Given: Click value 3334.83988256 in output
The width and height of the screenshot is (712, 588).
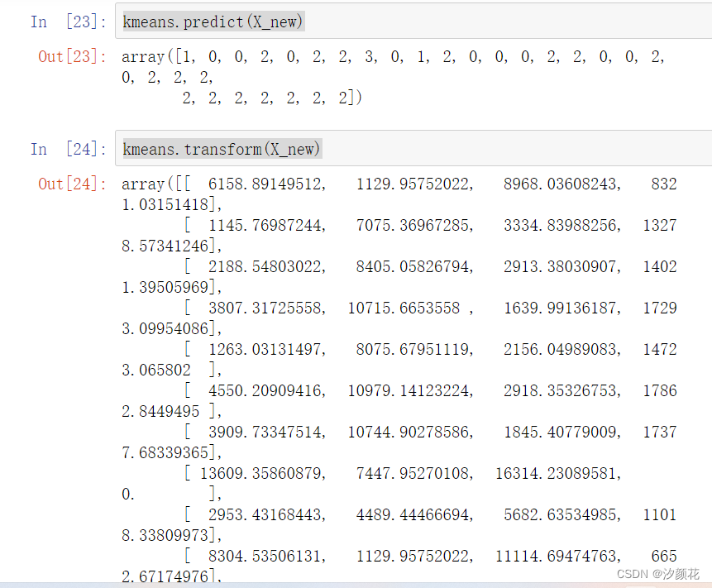Looking at the screenshot, I should tap(561, 225).
